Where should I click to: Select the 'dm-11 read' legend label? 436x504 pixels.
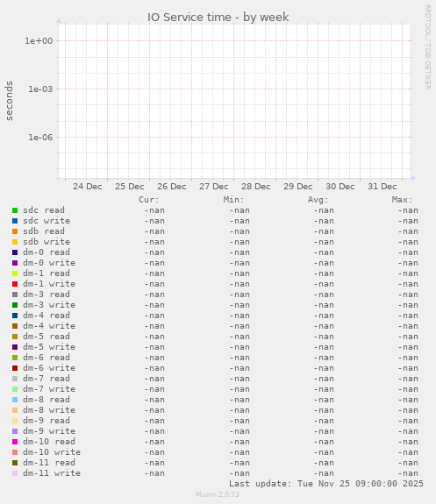(49, 463)
